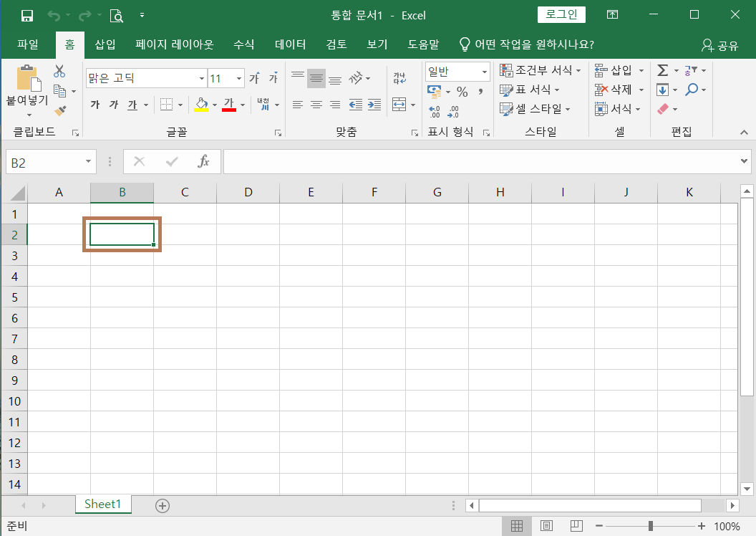Switch to Page Break Preview in status bar
Viewport: 756px width, 536px height.
(576, 526)
